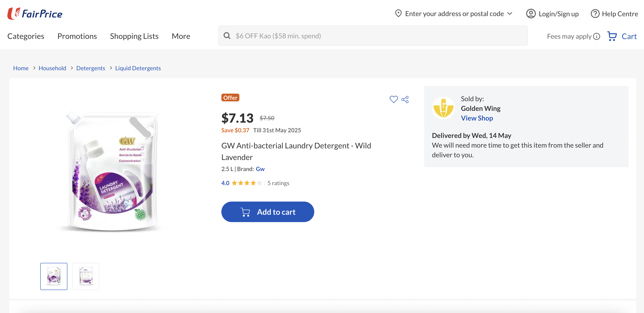The image size is (644, 313).
Task: Click the $7.13 price text
Action: click(x=237, y=118)
